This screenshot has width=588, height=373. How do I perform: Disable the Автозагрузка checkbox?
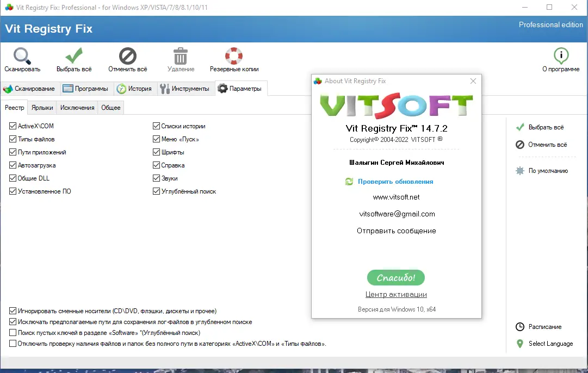tap(13, 165)
